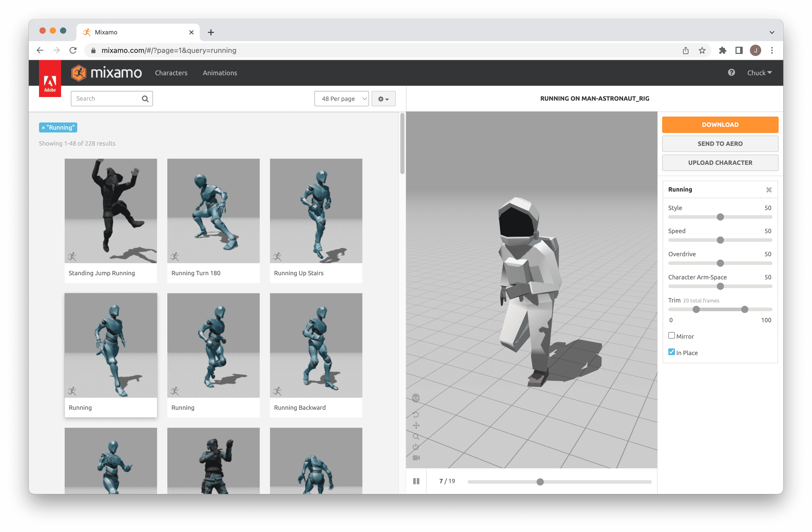The width and height of the screenshot is (812, 532).
Task: Open the help question mark icon
Action: [x=731, y=72]
